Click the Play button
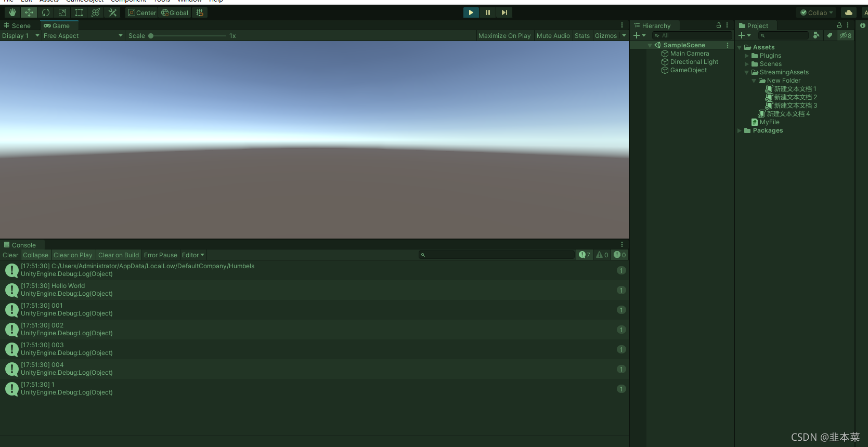Viewport: 868px width, 447px height. click(471, 12)
